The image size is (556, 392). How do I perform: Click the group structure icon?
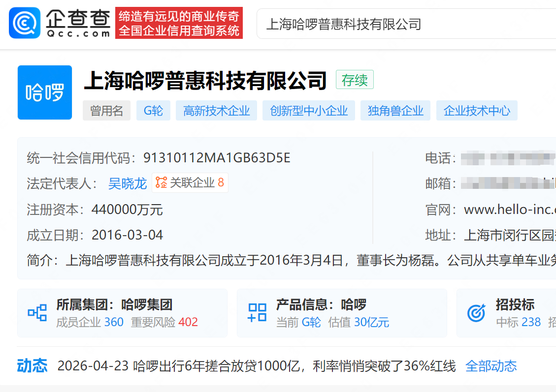pos(37,313)
